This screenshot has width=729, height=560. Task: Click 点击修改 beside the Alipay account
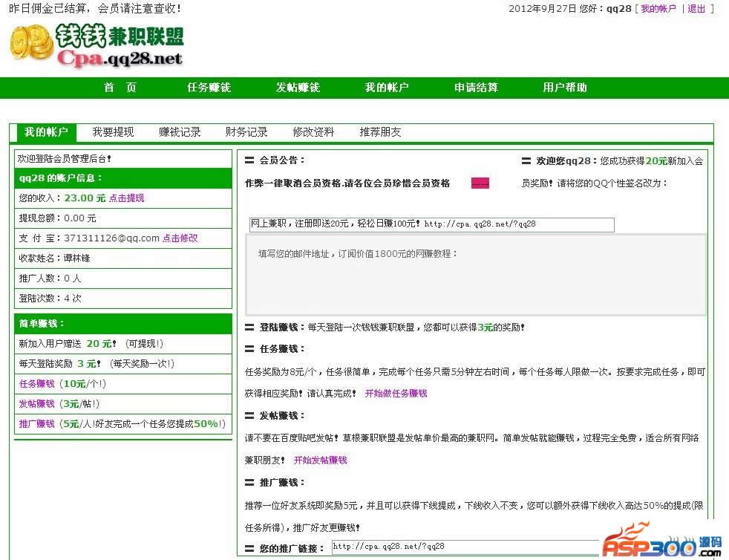click(x=180, y=238)
